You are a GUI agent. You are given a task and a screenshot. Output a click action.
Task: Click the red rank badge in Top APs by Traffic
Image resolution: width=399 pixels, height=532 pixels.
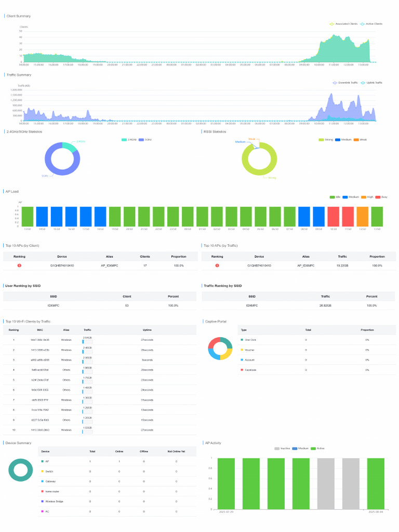click(x=217, y=265)
